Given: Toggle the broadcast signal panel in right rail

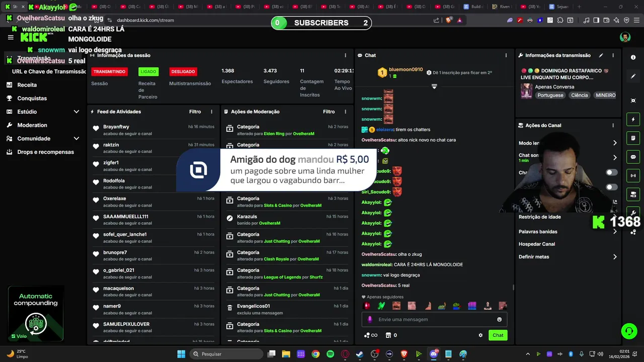Looking at the screenshot, I should (633, 175).
